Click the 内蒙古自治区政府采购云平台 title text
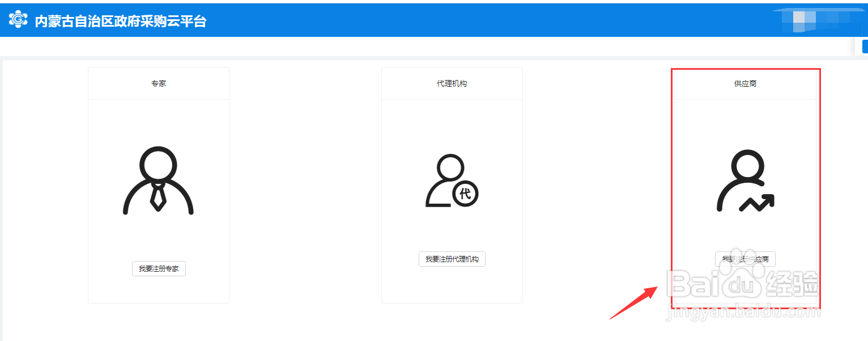Image resolution: width=868 pixels, height=341 pixels. click(119, 21)
